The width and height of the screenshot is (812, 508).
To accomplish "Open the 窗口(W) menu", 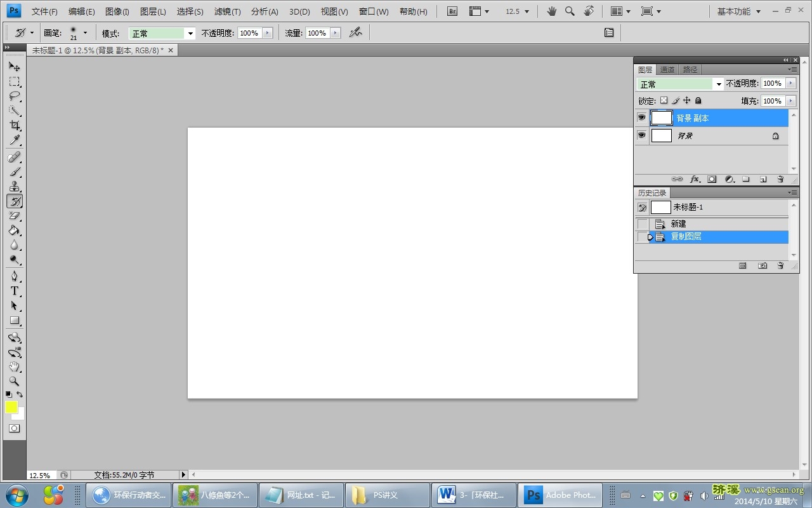I will tap(374, 11).
